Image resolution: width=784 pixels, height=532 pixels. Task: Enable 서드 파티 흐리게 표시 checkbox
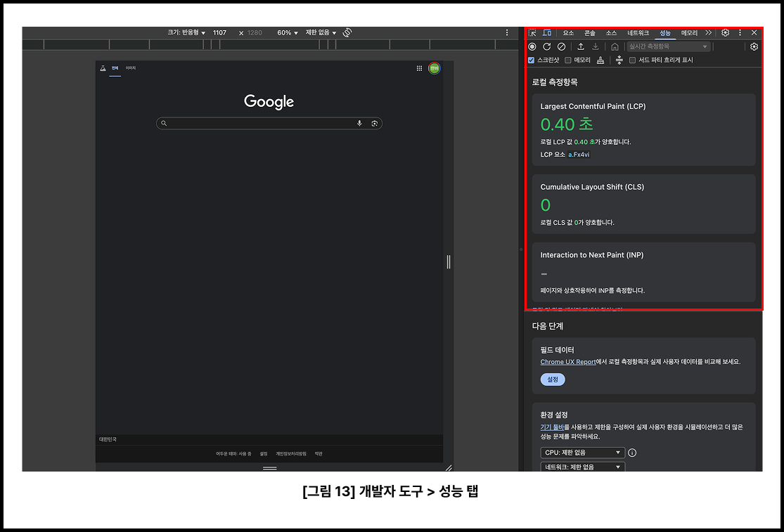tap(633, 60)
